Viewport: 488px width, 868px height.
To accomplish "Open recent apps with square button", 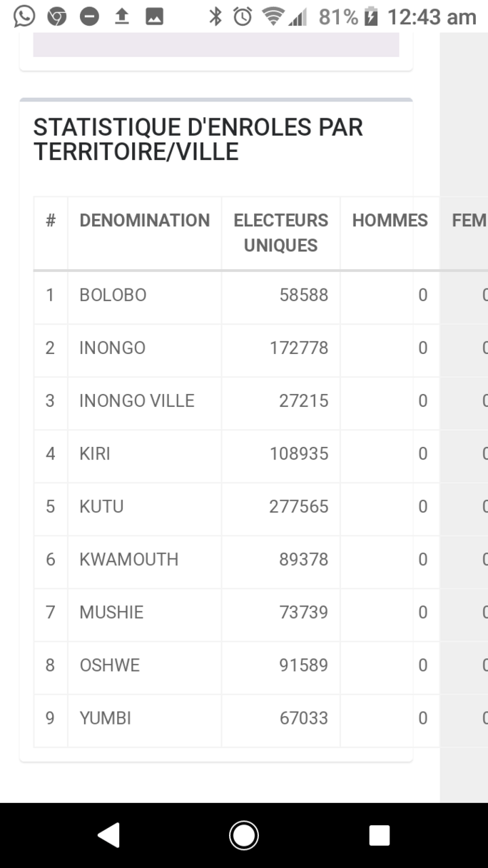I will click(379, 835).
